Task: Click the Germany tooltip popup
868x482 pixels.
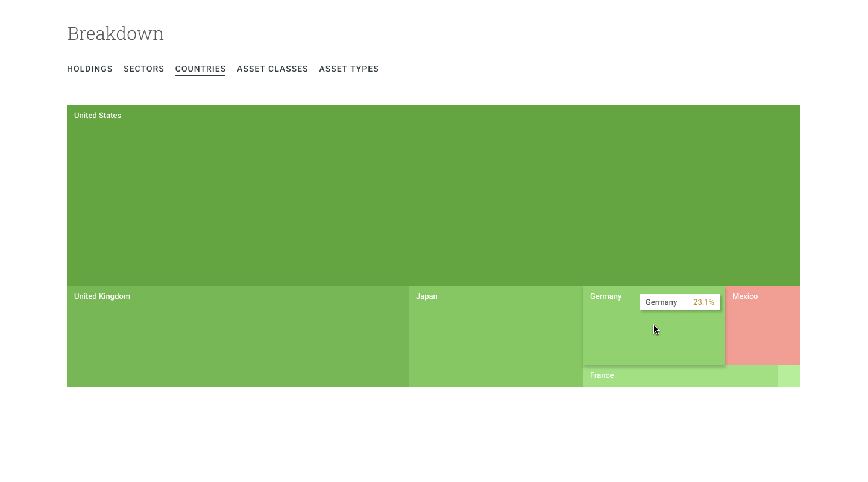Action: pos(680,302)
